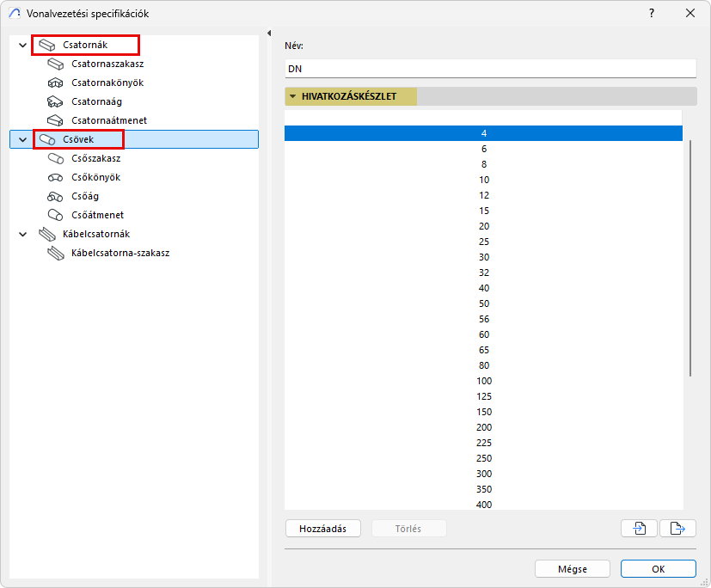Click the Név input field containing DN

click(490, 69)
